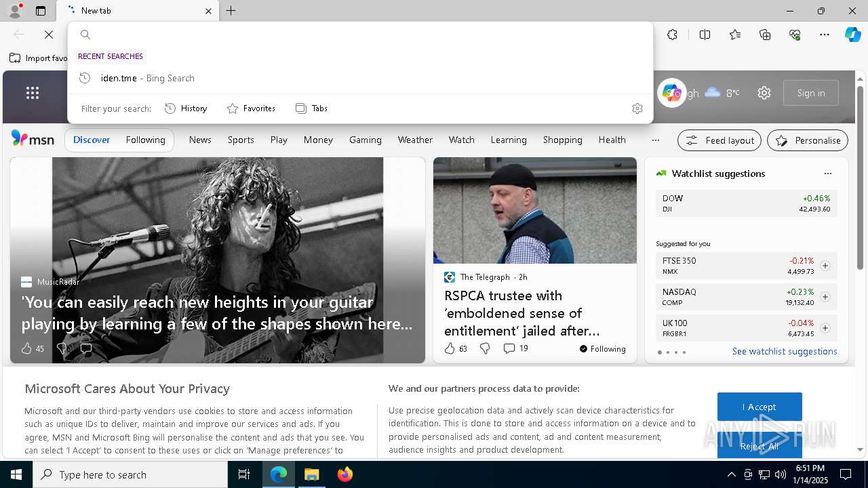Open comments on the guitar article
868x488 pixels.
86,348
